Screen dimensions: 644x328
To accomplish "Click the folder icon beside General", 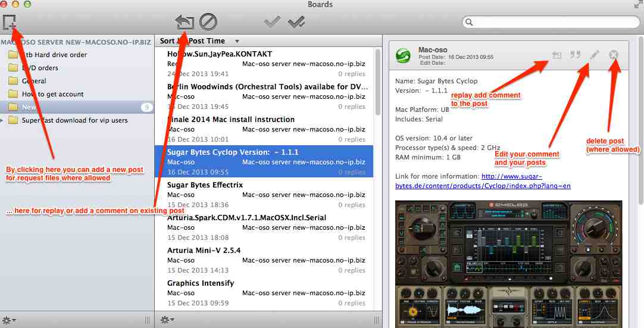I will (13, 81).
